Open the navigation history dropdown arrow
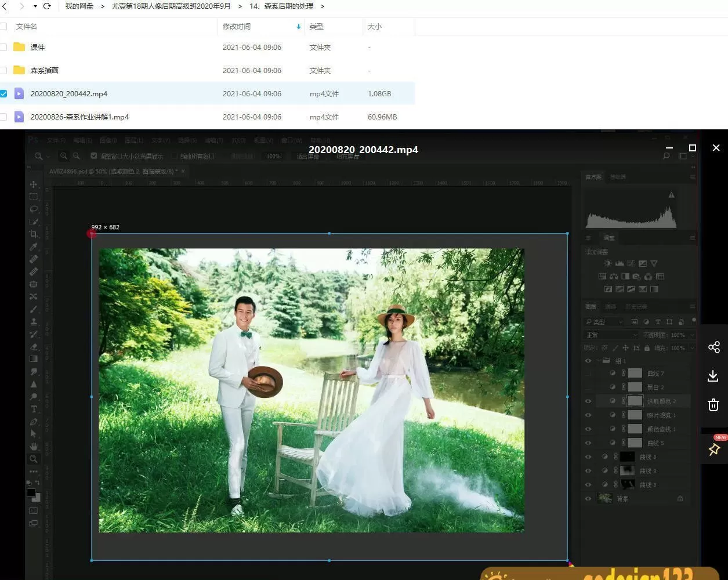This screenshot has width=728, height=580. (x=35, y=6)
